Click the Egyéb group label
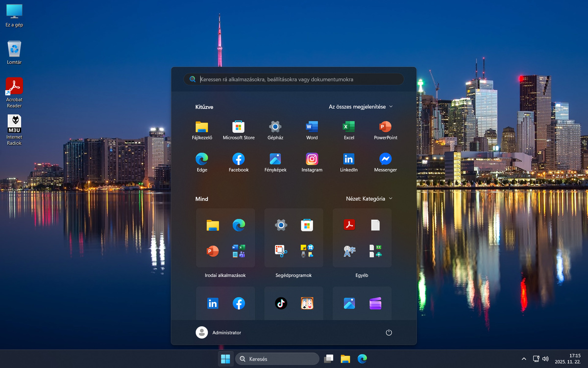This screenshot has width=588, height=368. click(362, 275)
